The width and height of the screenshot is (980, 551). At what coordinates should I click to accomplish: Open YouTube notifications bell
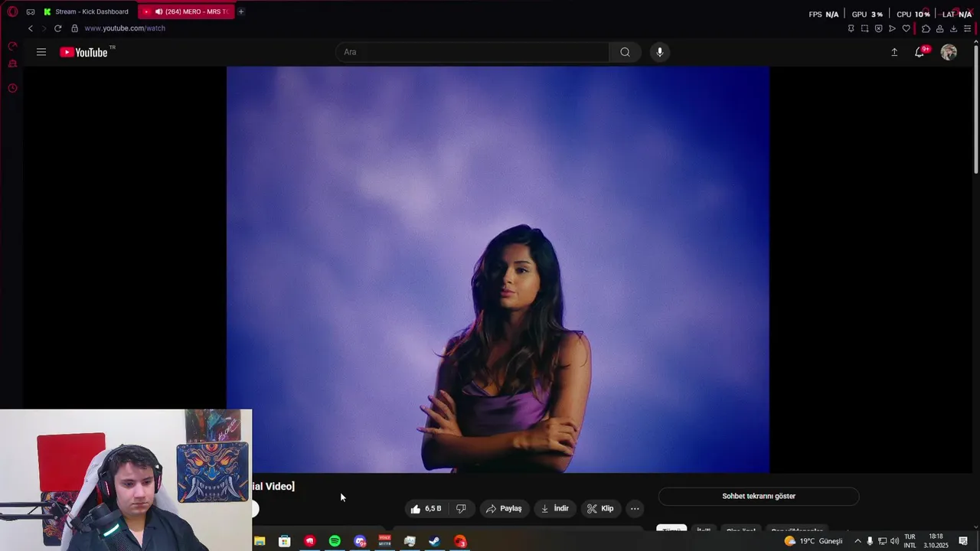(920, 52)
